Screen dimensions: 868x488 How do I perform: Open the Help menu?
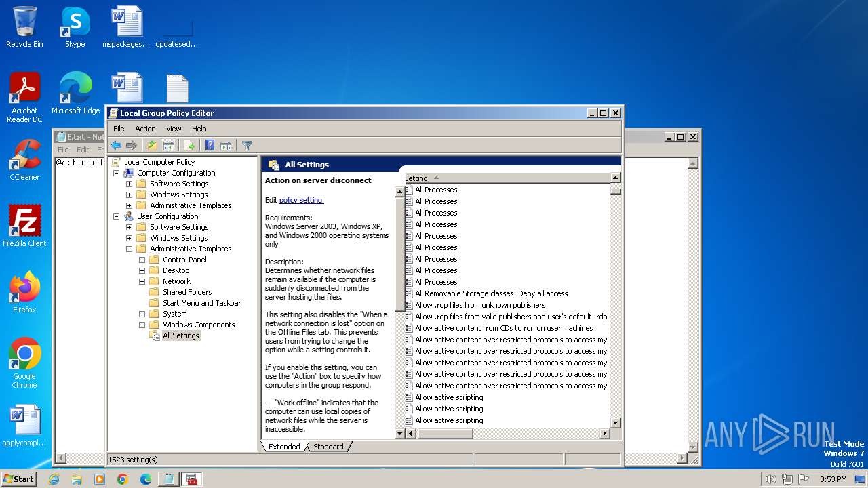click(x=199, y=129)
